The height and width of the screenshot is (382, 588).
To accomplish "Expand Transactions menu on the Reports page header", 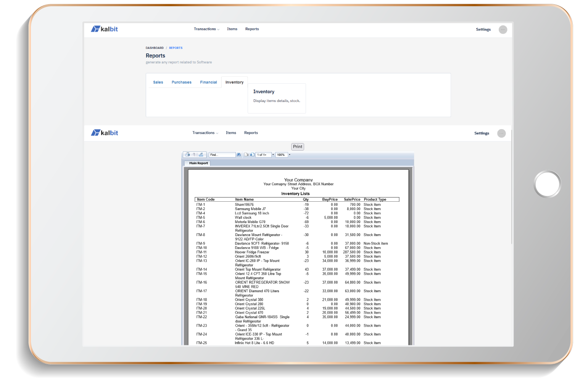I will coord(206,29).
